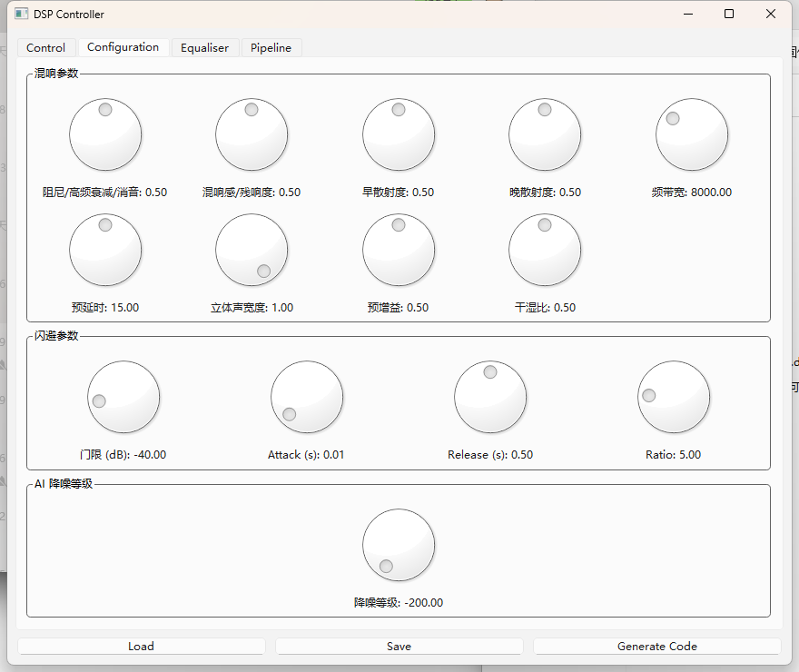Click the Load button
This screenshot has width=799, height=672.
tap(141, 646)
